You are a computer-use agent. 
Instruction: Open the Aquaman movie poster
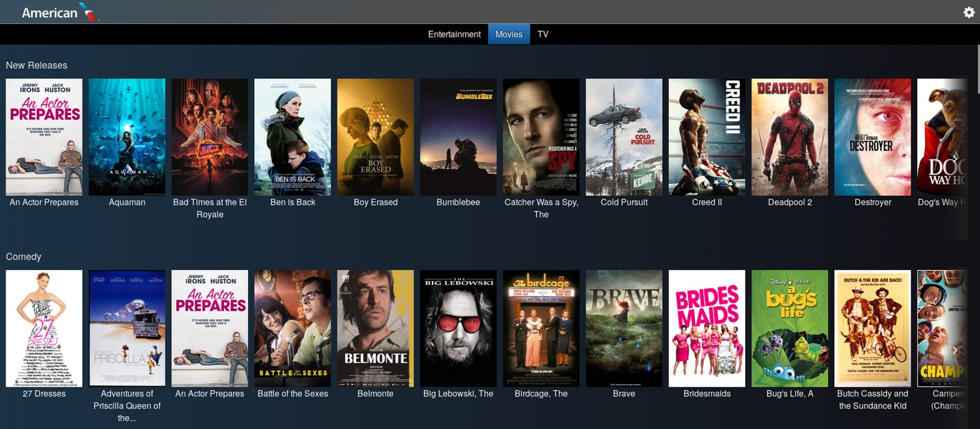(x=127, y=137)
